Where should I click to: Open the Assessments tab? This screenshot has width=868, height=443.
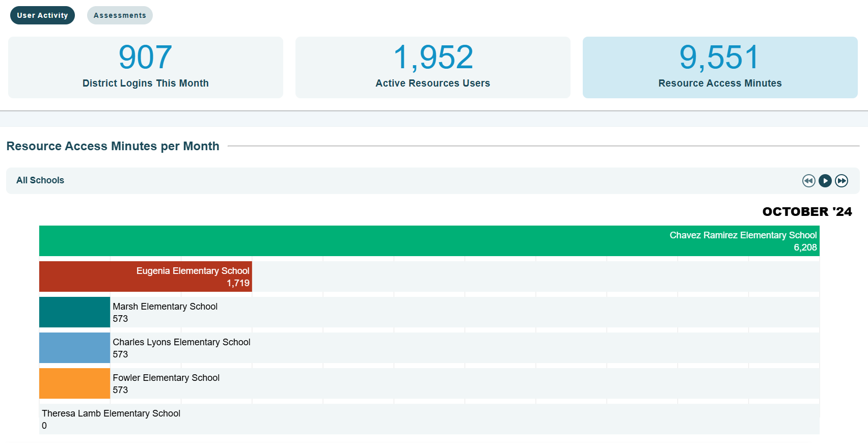120,15
